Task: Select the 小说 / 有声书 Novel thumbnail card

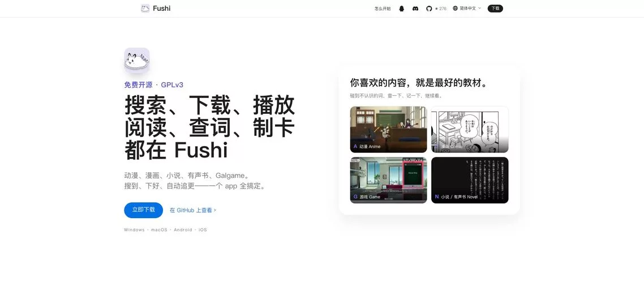Action: 470,180
